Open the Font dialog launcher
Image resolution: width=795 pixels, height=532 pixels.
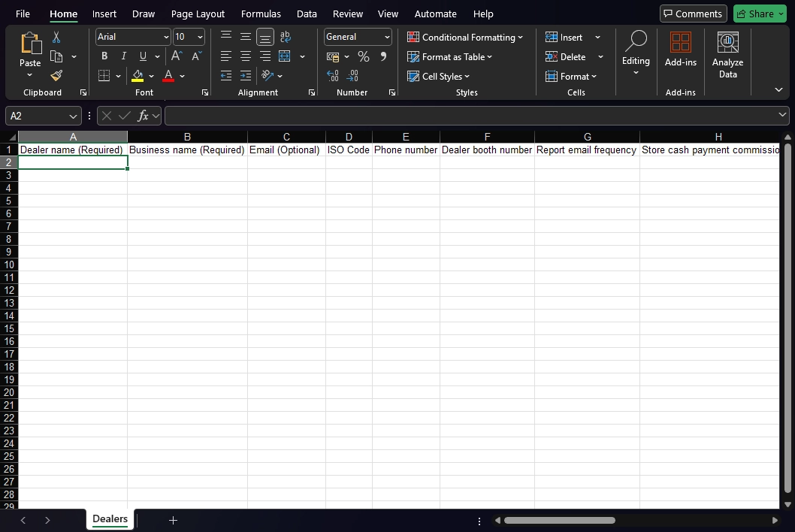(x=205, y=93)
